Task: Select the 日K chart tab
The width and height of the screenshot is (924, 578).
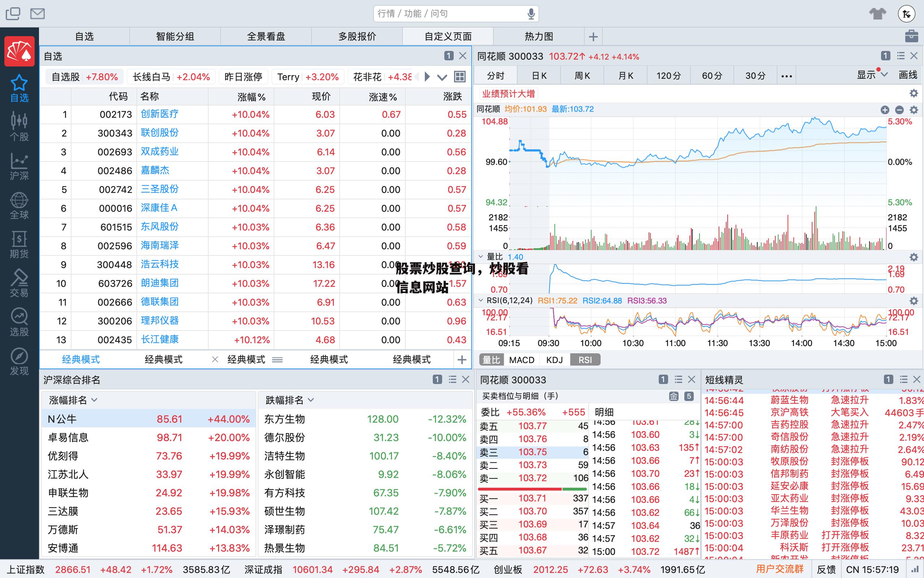Action: click(x=539, y=76)
